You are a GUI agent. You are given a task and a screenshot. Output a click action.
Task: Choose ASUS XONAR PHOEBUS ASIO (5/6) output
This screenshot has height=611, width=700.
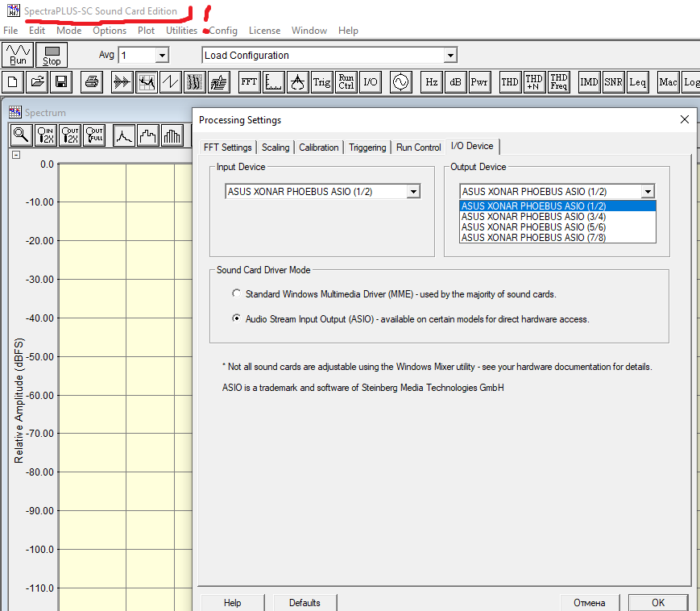click(x=557, y=227)
